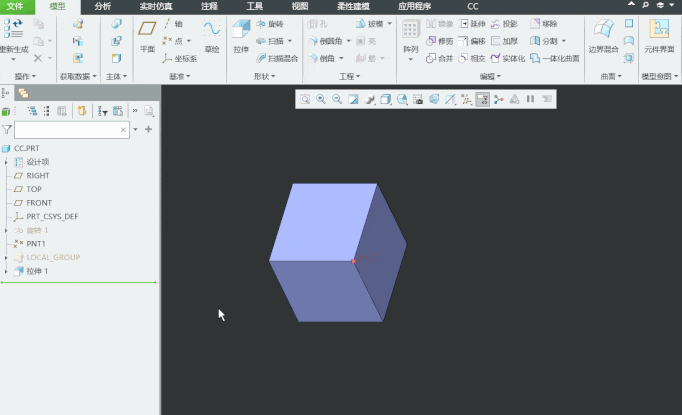Expand the 曲面 (Surfaces) group dropdown
Screen dimensions: 682x415
coord(611,77)
